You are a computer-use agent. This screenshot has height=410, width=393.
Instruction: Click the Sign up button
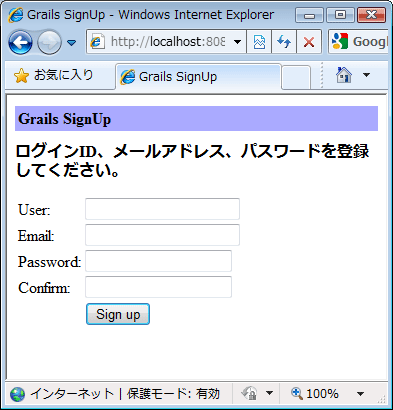tap(118, 314)
